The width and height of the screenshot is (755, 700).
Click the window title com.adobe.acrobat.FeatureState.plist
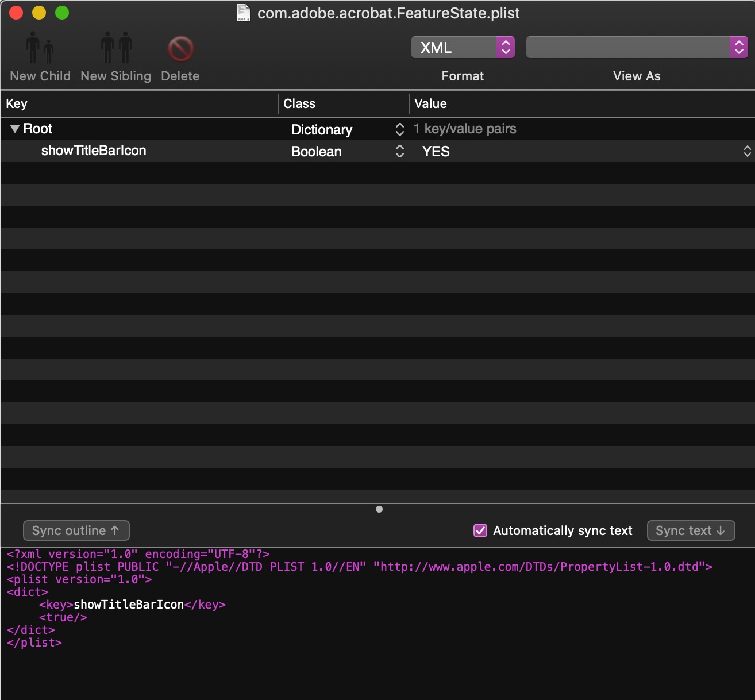[x=388, y=13]
